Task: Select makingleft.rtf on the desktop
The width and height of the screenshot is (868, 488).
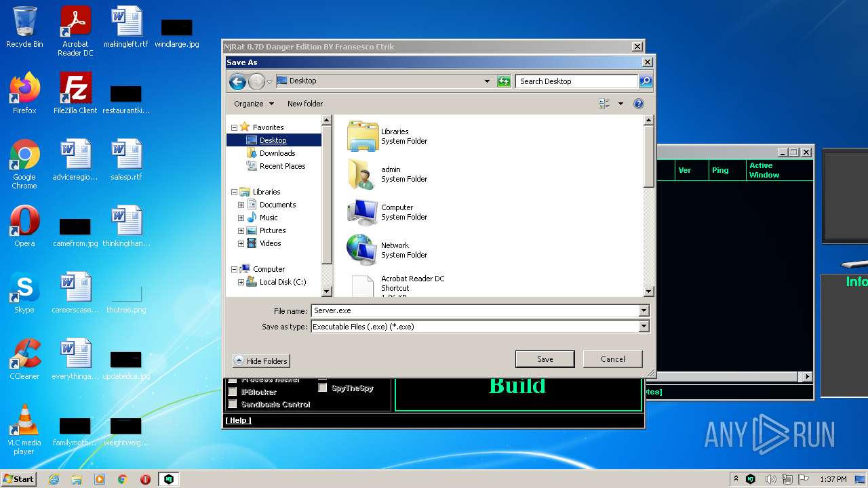Action: pos(126,28)
